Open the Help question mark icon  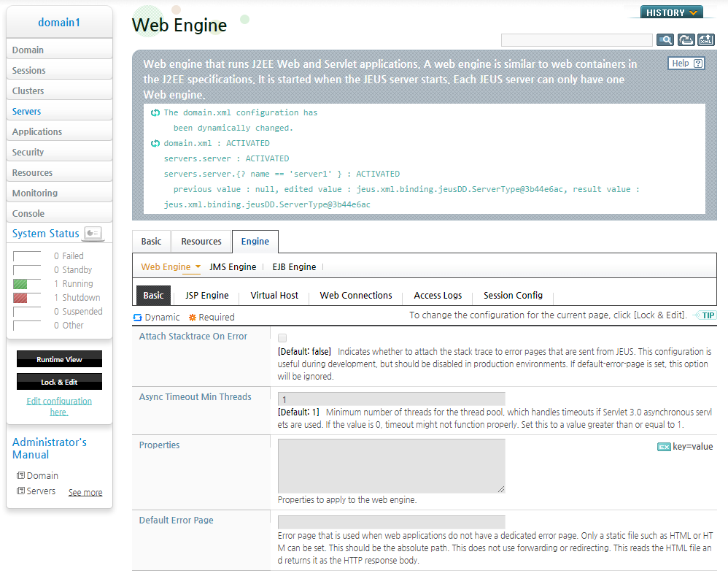(x=698, y=64)
